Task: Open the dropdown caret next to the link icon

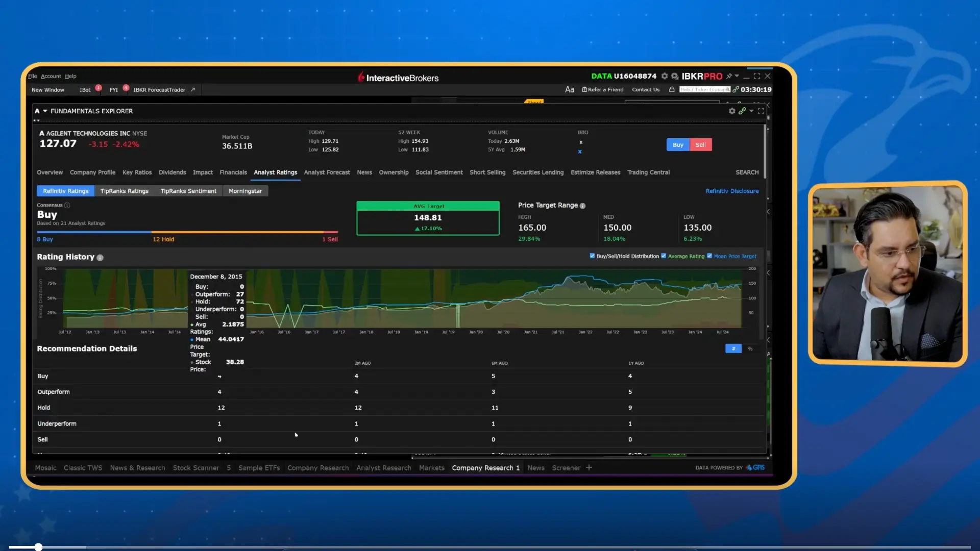Action: click(751, 111)
